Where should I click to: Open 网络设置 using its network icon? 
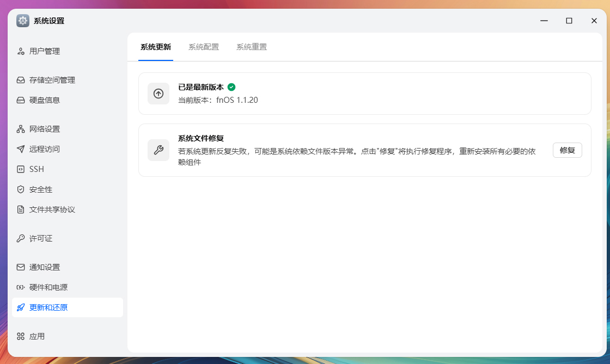[x=22, y=128]
